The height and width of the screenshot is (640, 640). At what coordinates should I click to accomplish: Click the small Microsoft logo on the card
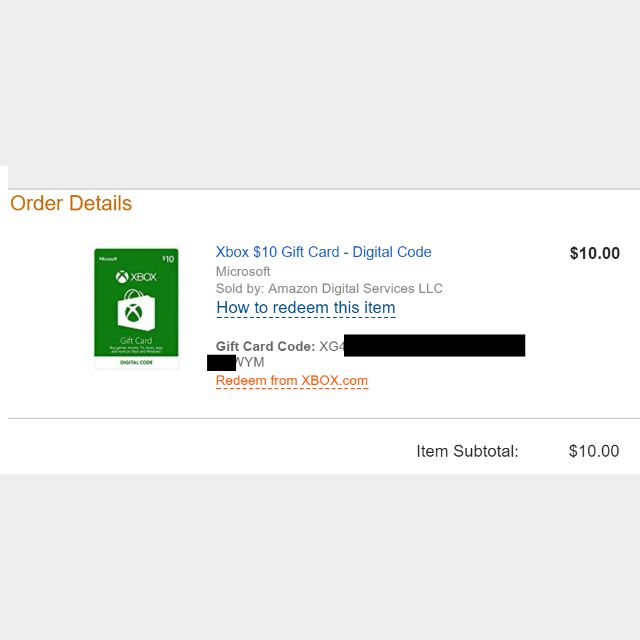coord(108,259)
